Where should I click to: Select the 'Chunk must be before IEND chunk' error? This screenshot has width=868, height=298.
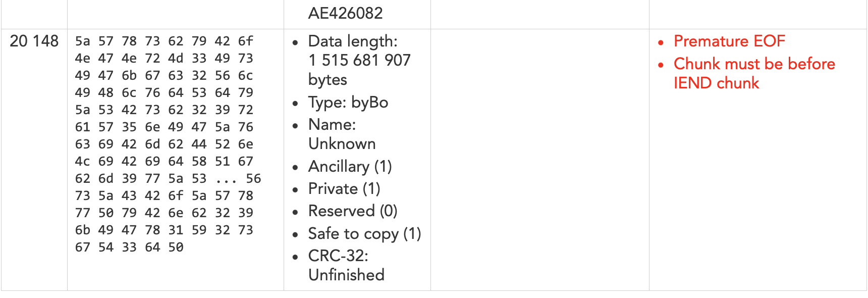click(x=754, y=73)
